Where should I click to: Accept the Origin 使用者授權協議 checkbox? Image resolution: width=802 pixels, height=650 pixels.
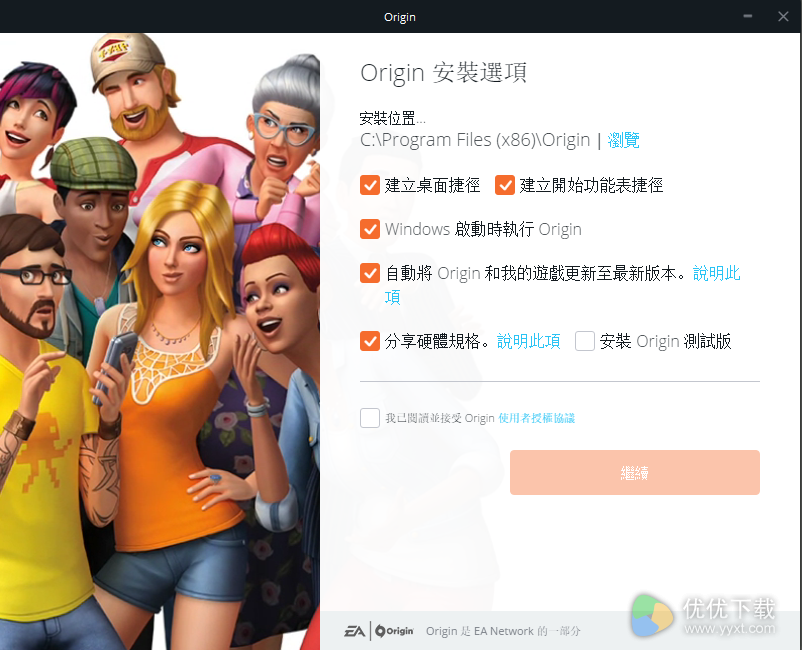(x=370, y=418)
